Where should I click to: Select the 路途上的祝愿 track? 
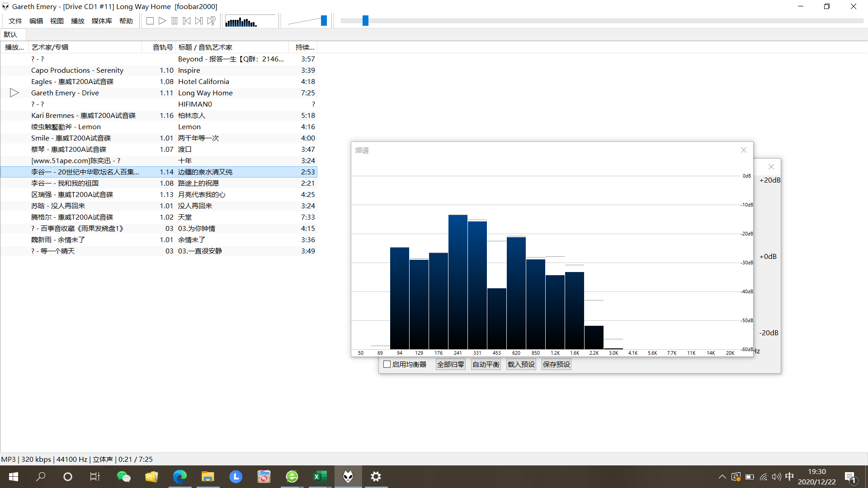coord(159,183)
